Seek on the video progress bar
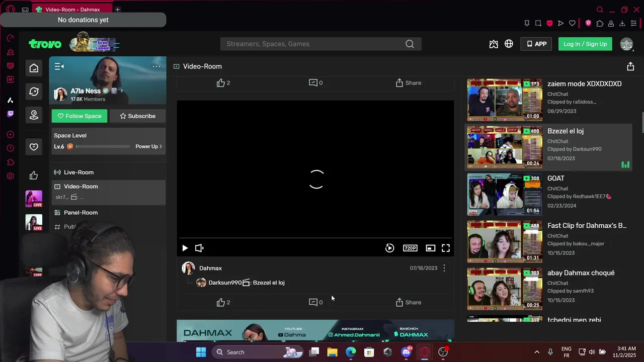The image size is (644, 362). (x=315, y=238)
